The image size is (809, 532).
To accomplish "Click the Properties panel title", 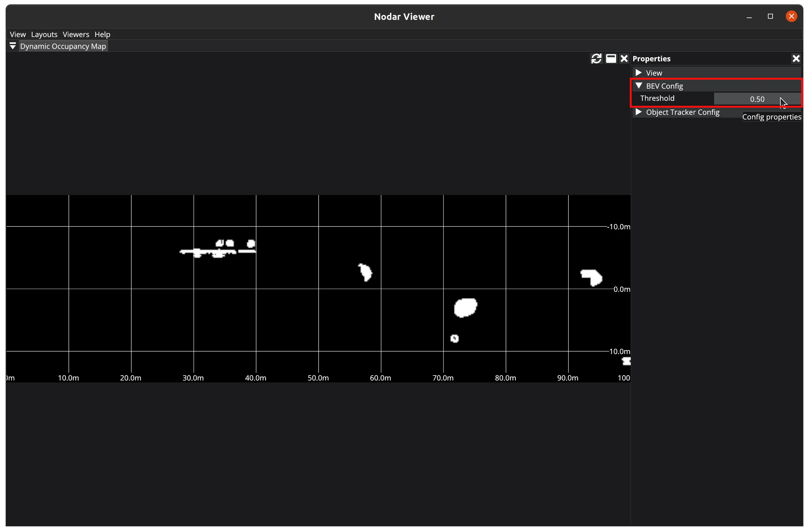I will [x=651, y=58].
